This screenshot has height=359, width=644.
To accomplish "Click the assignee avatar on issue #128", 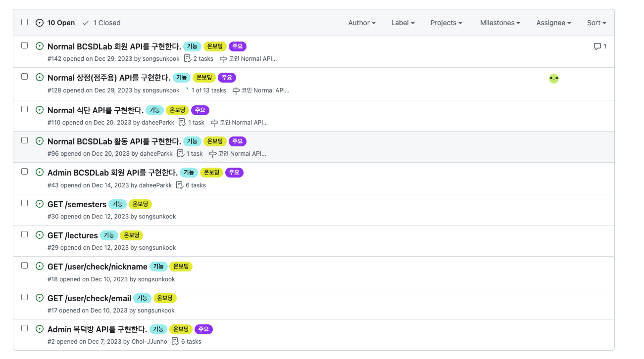I will (x=553, y=79).
